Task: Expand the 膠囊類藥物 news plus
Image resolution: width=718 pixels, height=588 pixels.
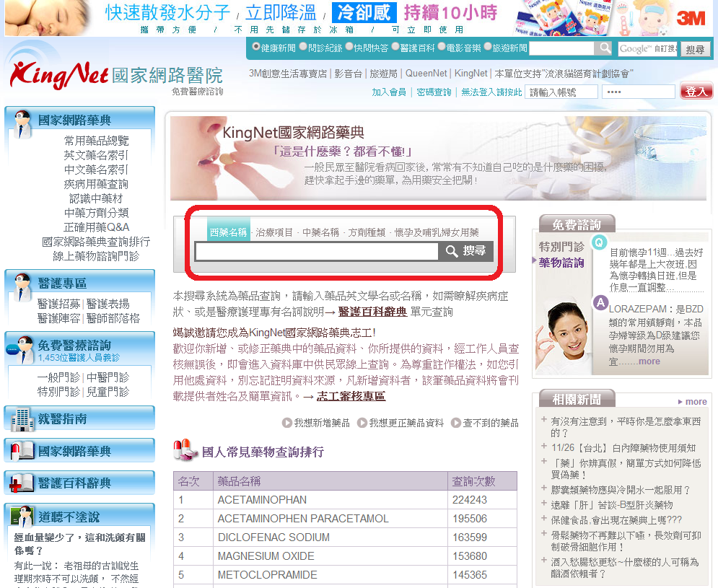Action: (544, 488)
